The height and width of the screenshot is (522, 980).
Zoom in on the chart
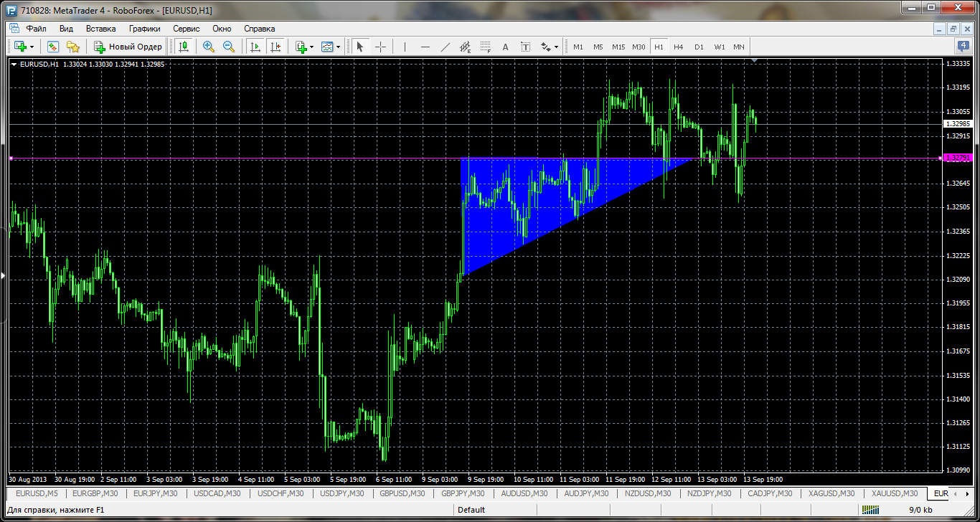click(209, 47)
